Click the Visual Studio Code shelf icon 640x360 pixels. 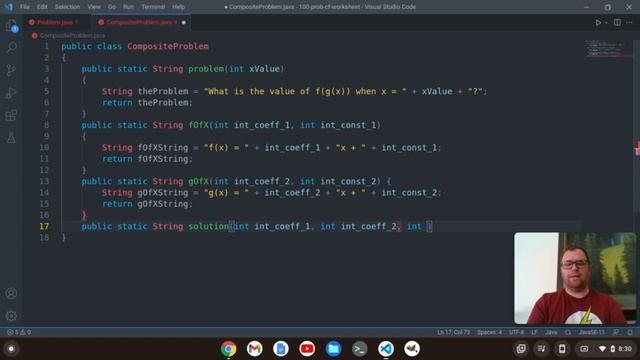pyautogui.click(x=386, y=349)
